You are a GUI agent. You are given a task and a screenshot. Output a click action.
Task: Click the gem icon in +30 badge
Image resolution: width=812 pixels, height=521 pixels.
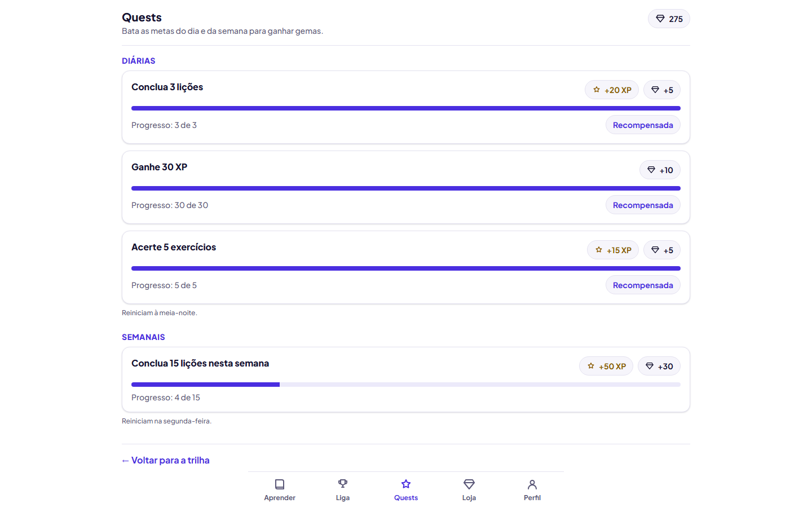tap(650, 366)
